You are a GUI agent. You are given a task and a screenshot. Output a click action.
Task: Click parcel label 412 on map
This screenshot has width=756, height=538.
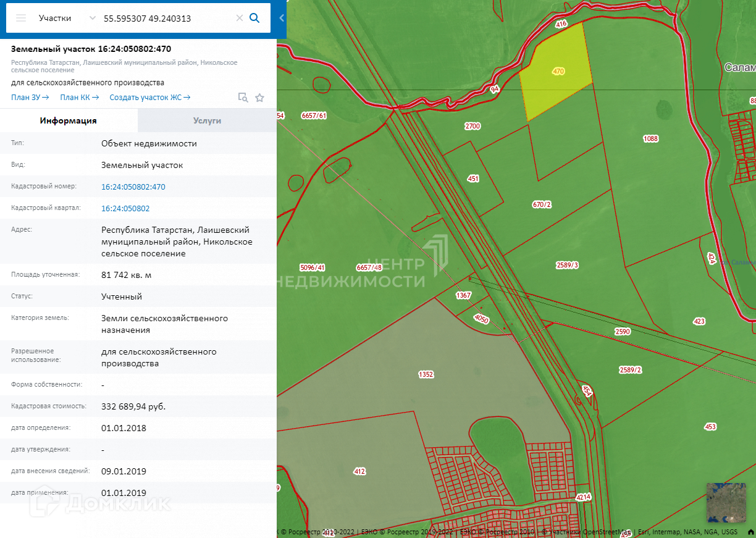click(359, 471)
